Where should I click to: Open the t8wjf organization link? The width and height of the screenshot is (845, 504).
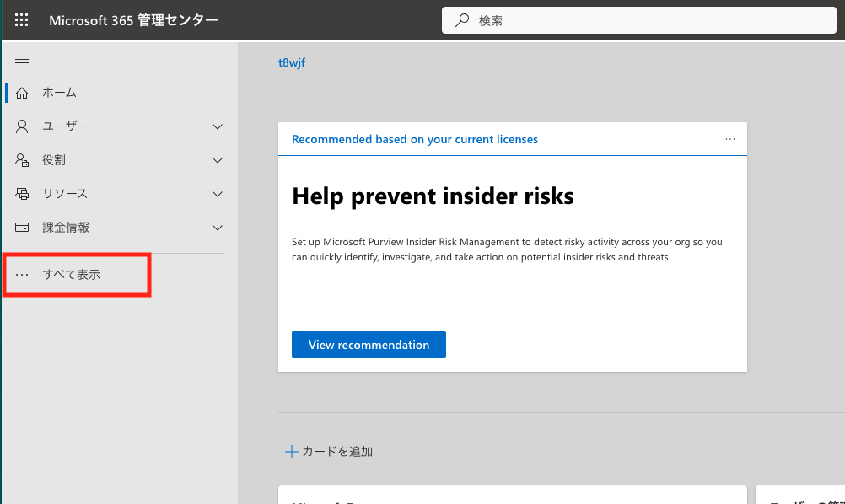tap(292, 62)
